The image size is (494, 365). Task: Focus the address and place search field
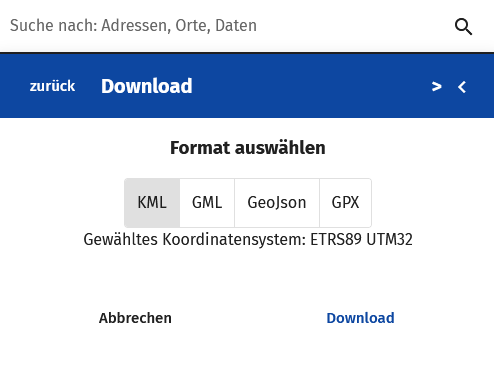[x=227, y=26]
